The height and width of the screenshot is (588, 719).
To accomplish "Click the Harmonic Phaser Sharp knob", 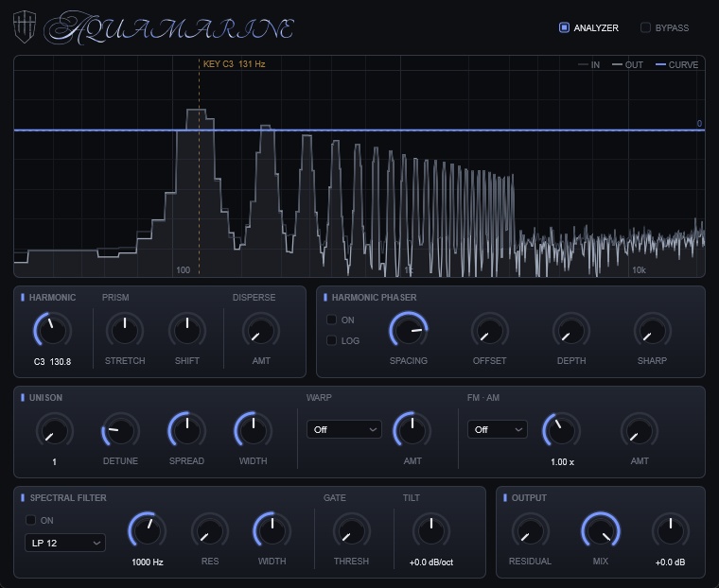I will pos(653,330).
